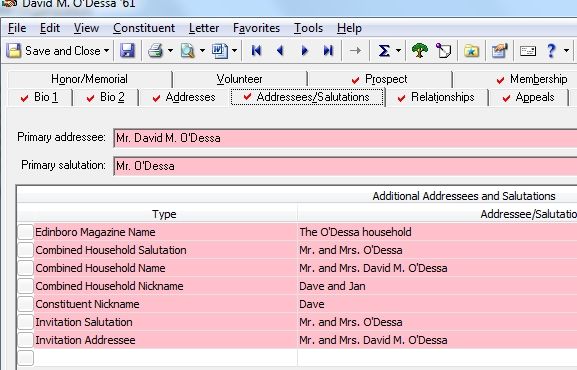
Task: Switch to the Bio 1 tab
Action: point(40,97)
